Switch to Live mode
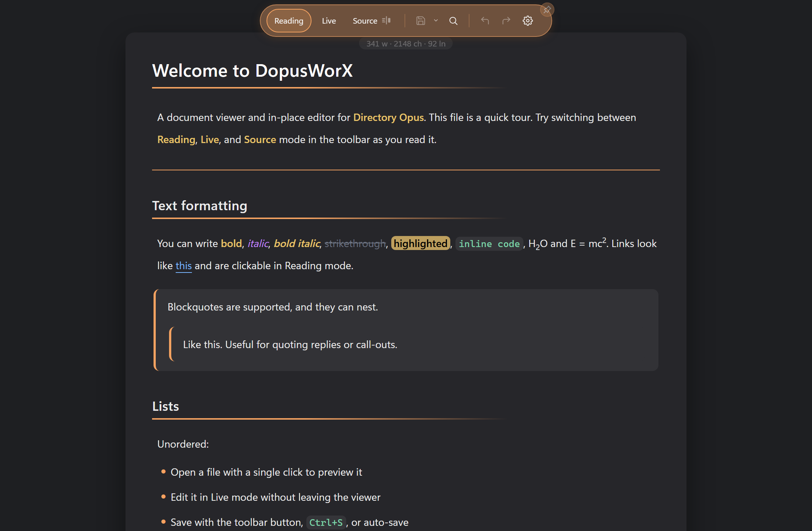This screenshot has width=812, height=531. coord(328,21)
